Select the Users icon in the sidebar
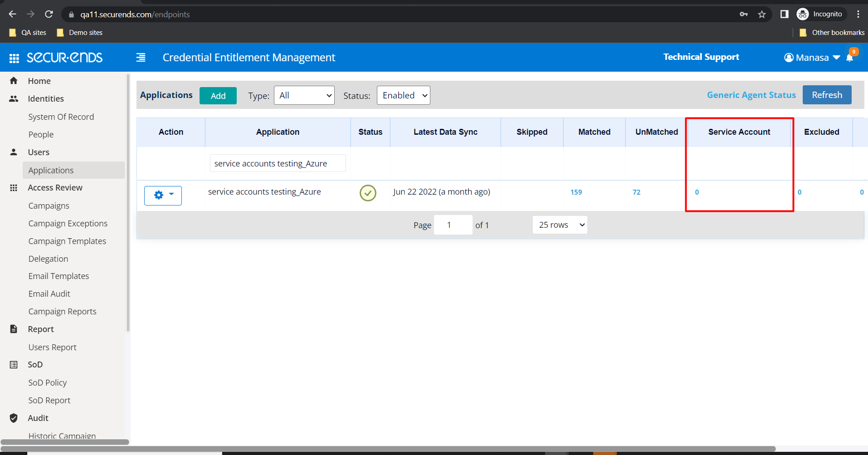 coord(14,152)
